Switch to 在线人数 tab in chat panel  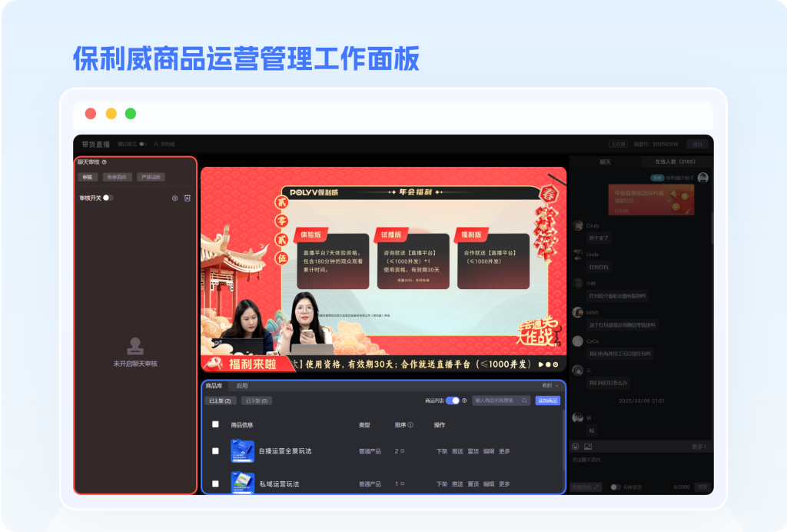point(675,162)
